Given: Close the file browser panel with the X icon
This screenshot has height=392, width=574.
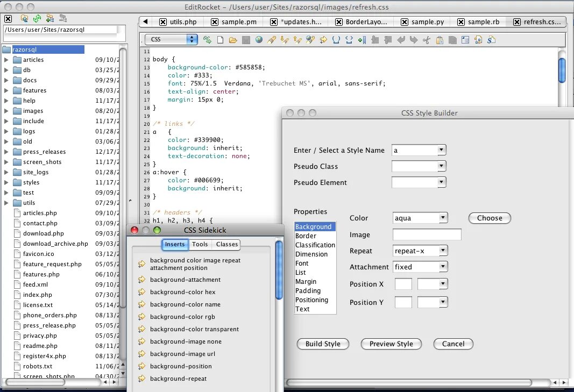Looking at the screenshot, I should pyautogui.click(x=8, y=19).
